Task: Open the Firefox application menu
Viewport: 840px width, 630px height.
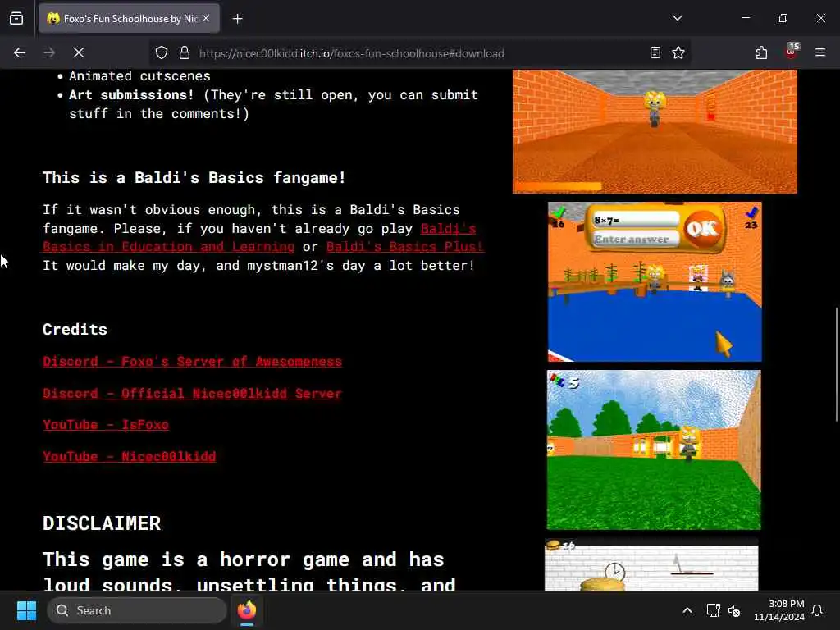Action: point(819,52)
